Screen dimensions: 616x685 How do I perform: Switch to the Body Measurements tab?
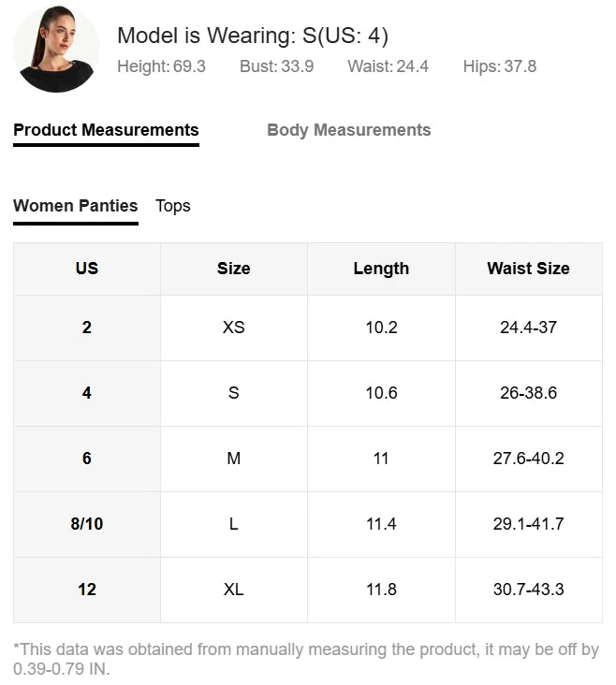[348, 130]
